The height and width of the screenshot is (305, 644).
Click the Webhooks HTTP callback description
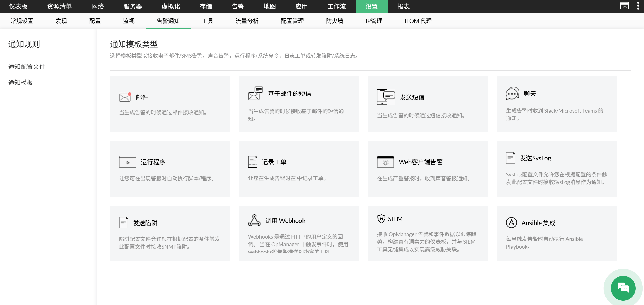click(x=298, y=243)
